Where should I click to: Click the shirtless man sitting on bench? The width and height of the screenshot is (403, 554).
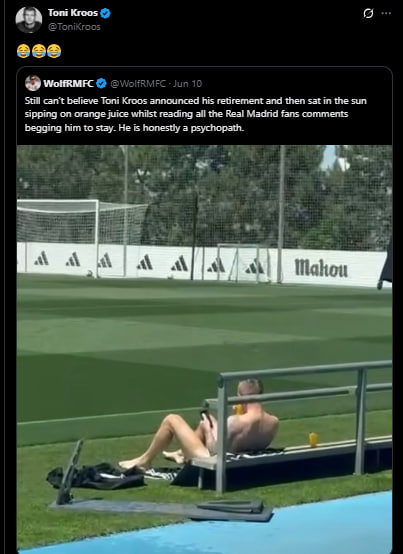click(207, 424)
